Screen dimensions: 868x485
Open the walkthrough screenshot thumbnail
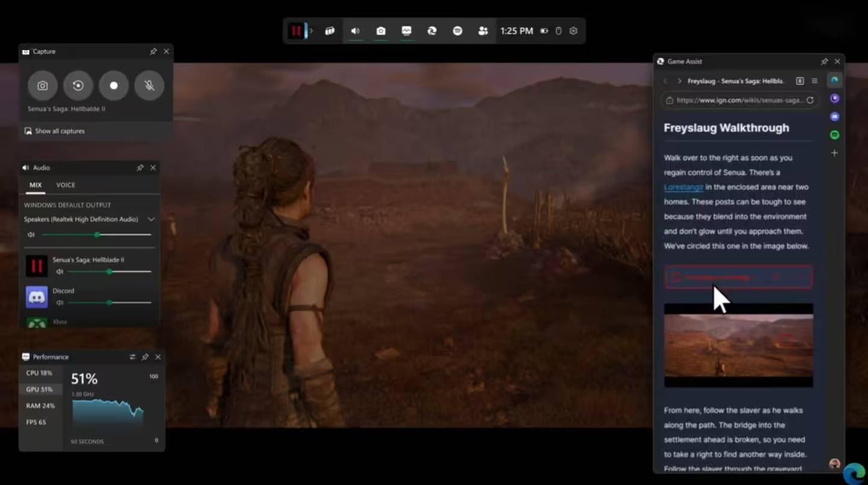click(x=738, y=345)
